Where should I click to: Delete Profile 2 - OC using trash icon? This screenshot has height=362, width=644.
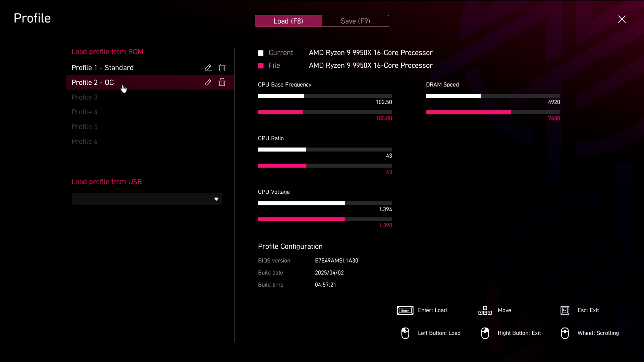click(x=222, y=82)
